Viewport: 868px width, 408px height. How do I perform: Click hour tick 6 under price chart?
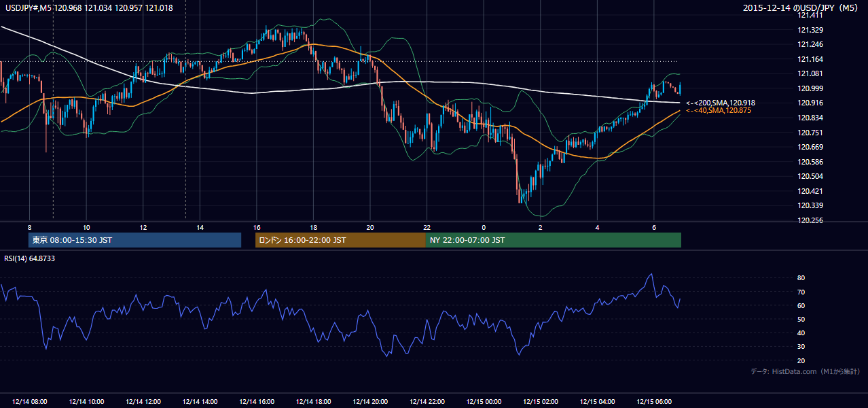(654, 227)
